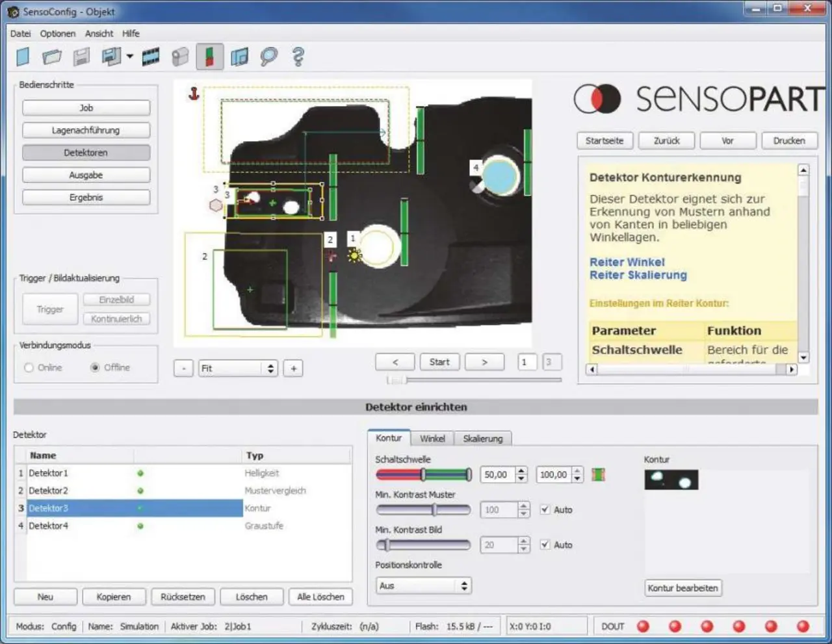Expand the save-as arrow beside the disks icon
The image size is (832, 644).
coord(130,57)
